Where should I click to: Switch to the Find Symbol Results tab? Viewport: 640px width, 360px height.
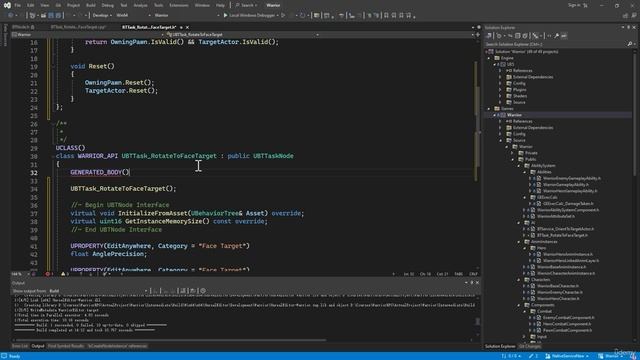pos(66,346)
